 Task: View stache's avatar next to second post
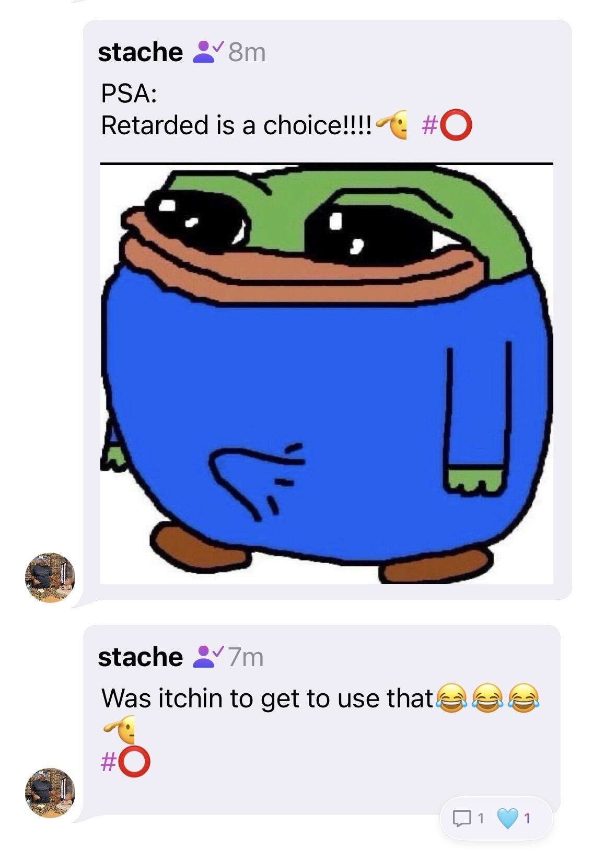coord(50,793)
